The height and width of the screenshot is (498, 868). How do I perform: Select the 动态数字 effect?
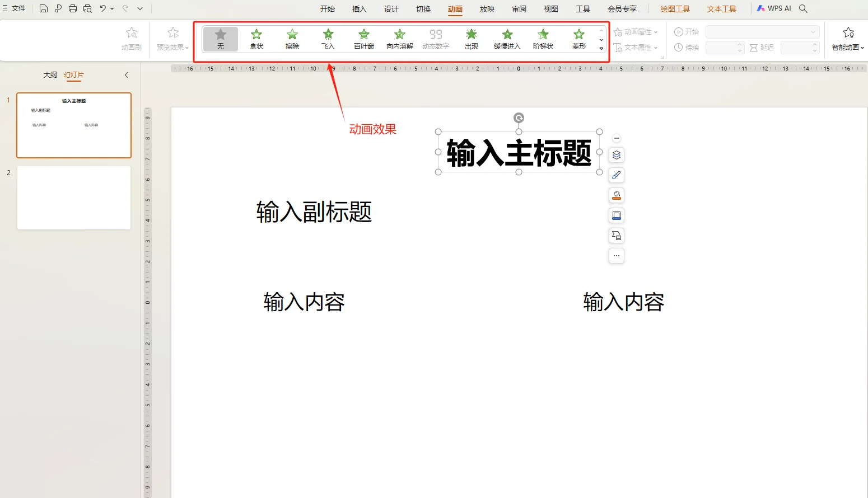point(435,38)
